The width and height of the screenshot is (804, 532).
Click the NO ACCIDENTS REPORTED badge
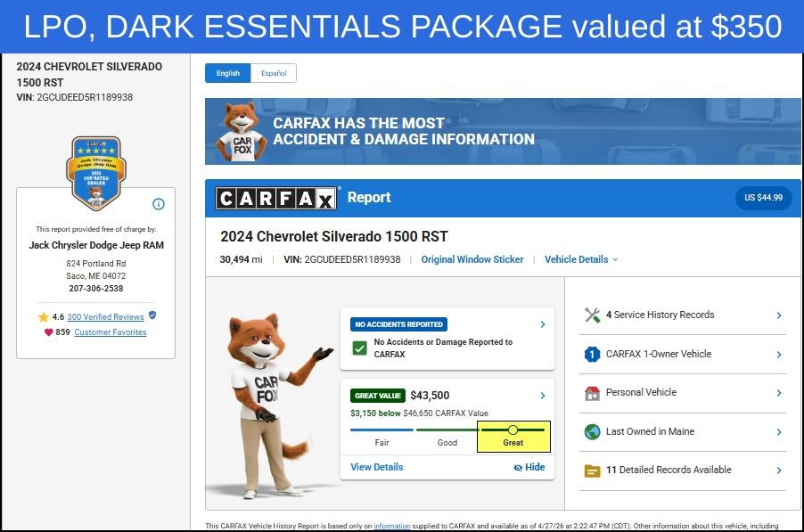(399, 324)
